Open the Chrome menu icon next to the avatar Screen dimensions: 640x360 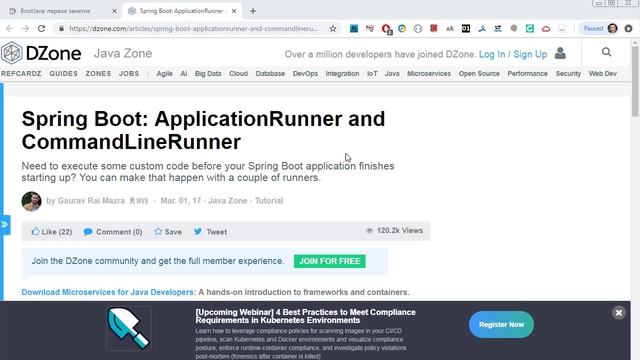point(629,29)
